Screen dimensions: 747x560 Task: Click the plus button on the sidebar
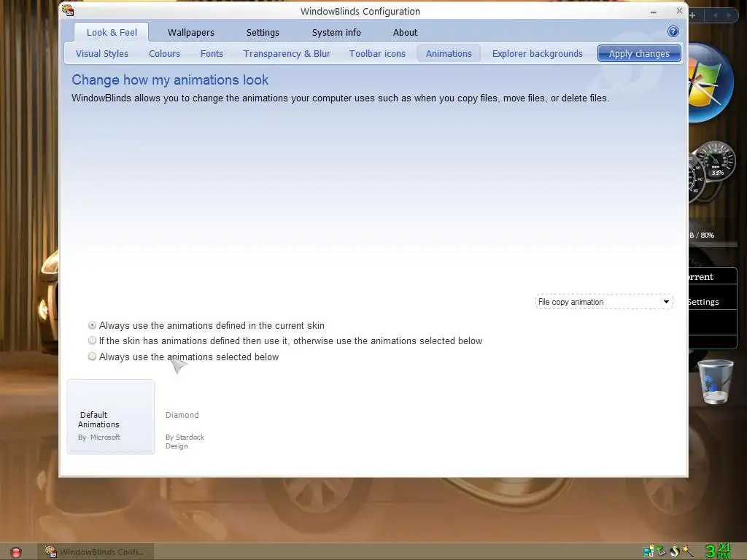[x=693, y=15]
